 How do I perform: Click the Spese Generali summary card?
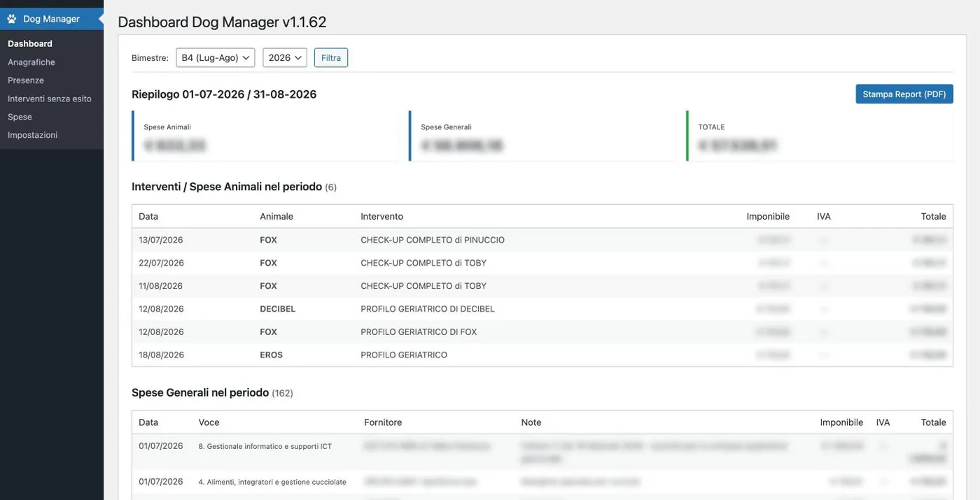[542, 136]
